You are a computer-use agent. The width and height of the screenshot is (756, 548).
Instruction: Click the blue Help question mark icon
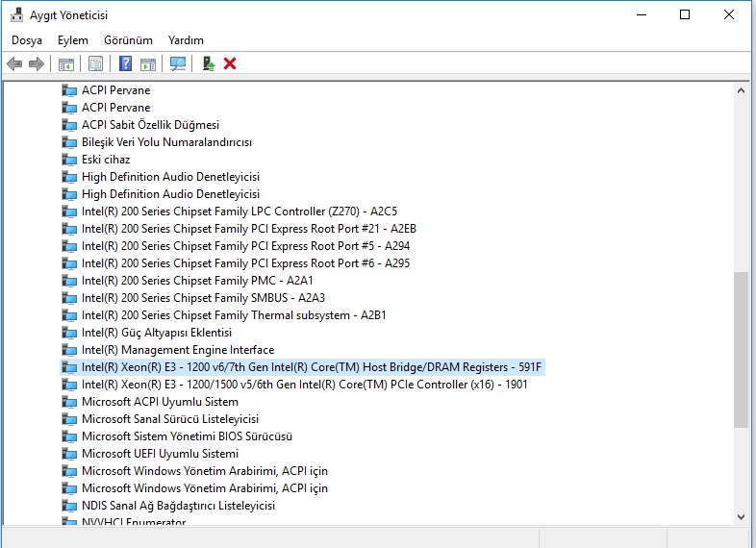125,63
